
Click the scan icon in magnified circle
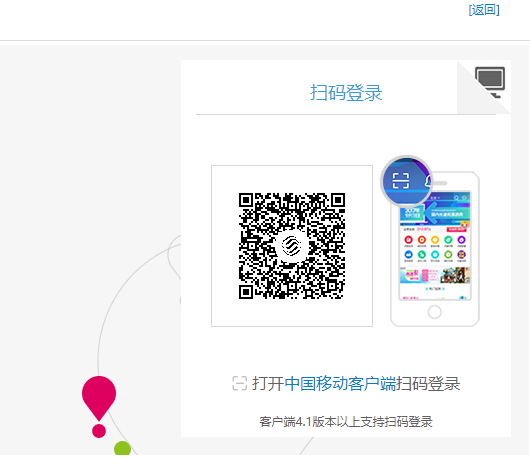pyautogui.click(x=401, y=181)
